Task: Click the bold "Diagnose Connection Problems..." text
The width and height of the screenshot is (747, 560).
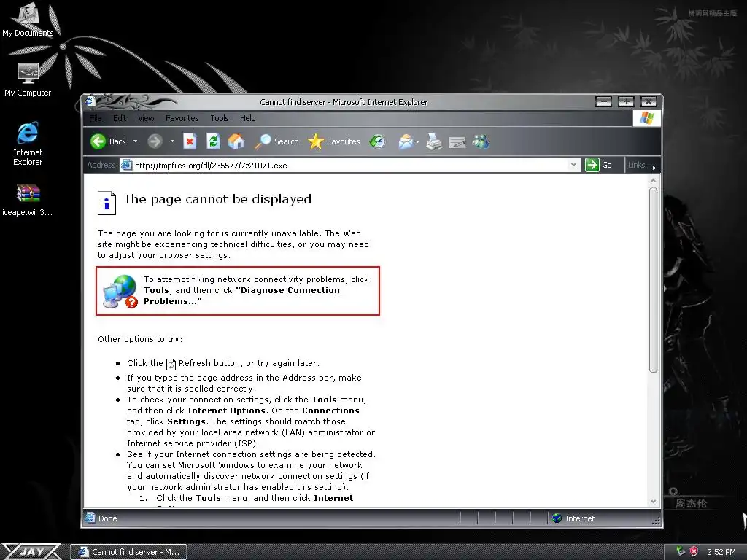Action: click(x=242, y=296)
